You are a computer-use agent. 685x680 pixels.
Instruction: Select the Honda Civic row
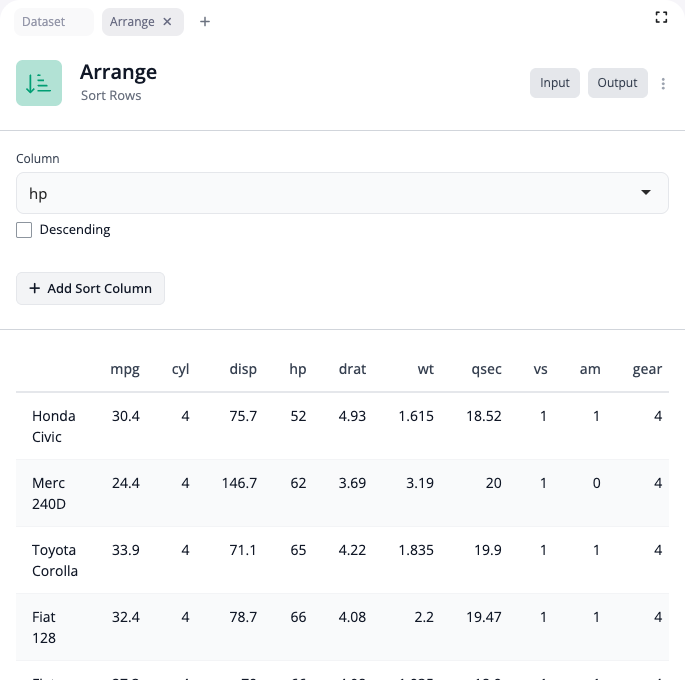coord(54,426)
